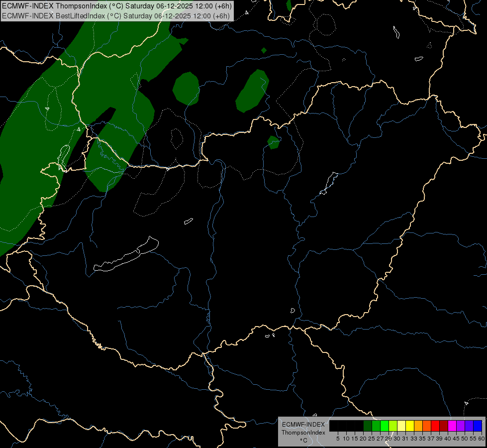Screen dimensions: 487x448
Task: Click the legend scale value 15
Action: [x=355, y=439]
